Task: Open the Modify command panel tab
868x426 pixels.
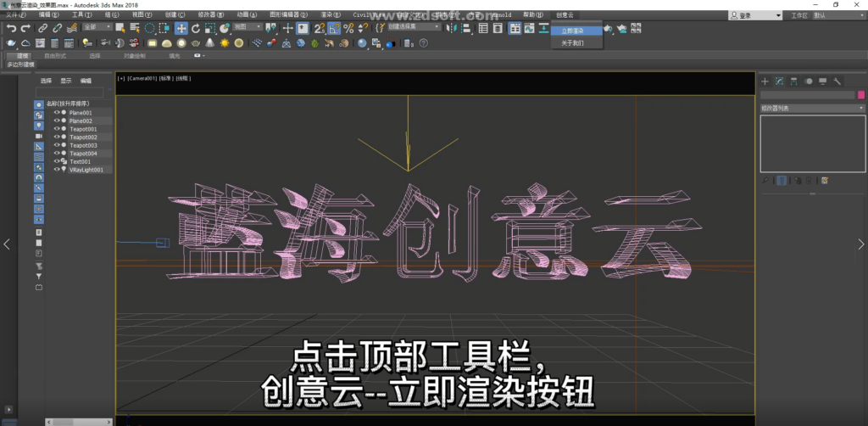Action: tap(780, 81)
